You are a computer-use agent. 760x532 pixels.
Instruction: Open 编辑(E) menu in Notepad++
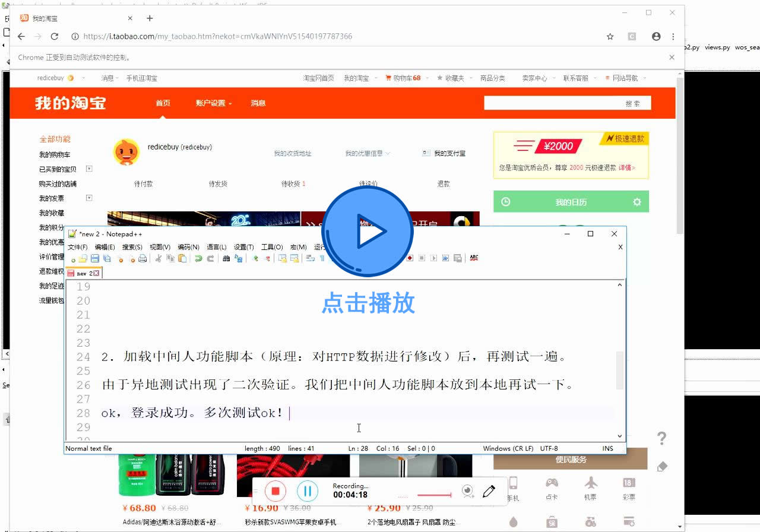pyautogui.click(x=104, y=247)
